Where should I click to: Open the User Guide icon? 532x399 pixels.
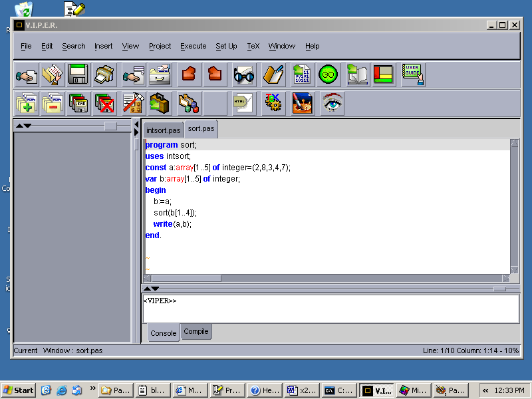[x=413, y=74]
